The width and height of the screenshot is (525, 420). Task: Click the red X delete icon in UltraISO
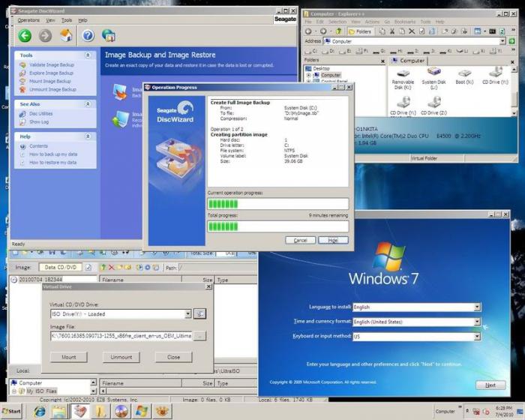(112, 267)
